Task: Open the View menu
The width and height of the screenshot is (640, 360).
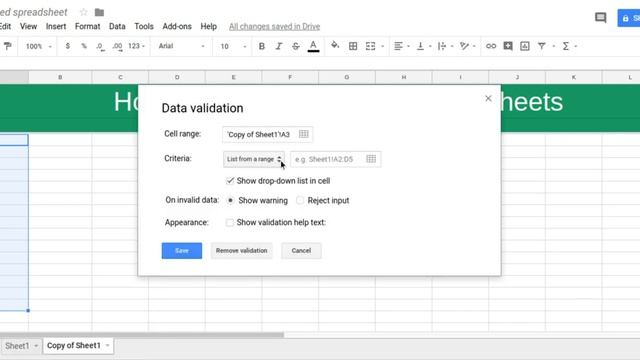Action: (28, 27)
